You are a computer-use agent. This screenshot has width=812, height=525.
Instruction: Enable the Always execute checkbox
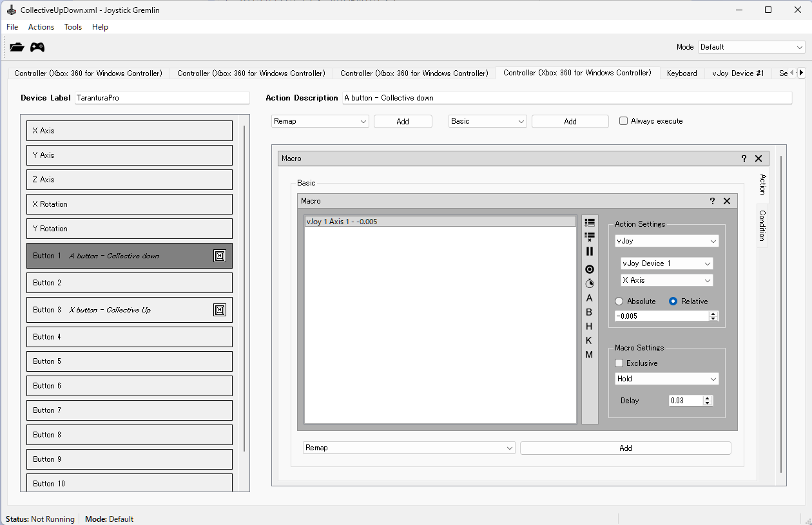(623, 121)
